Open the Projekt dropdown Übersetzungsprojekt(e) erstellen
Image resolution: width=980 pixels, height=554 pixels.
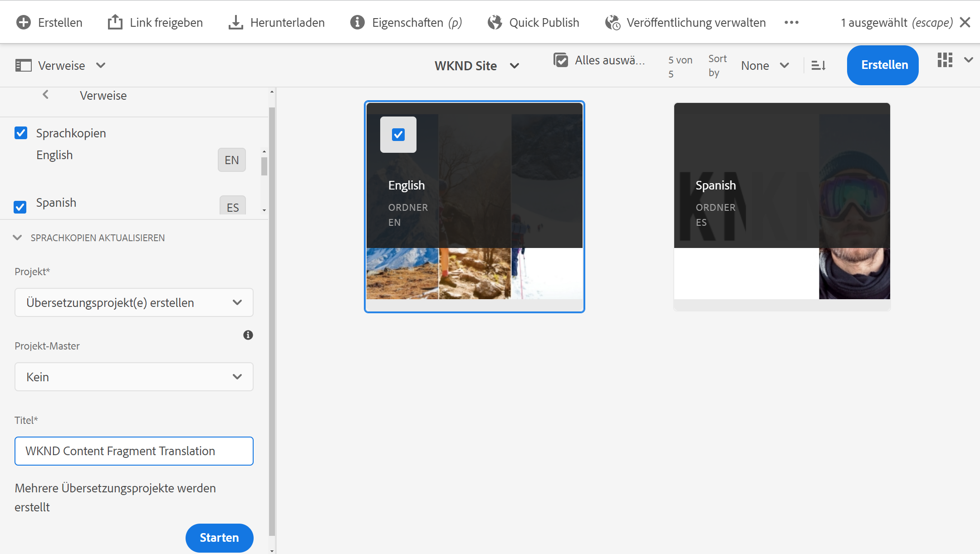point(134,302)
